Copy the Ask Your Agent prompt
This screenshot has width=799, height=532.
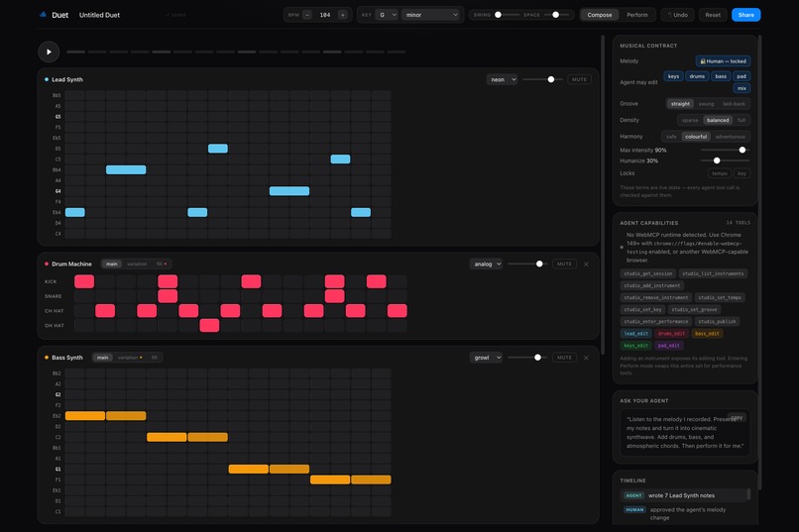pos(737,417)
